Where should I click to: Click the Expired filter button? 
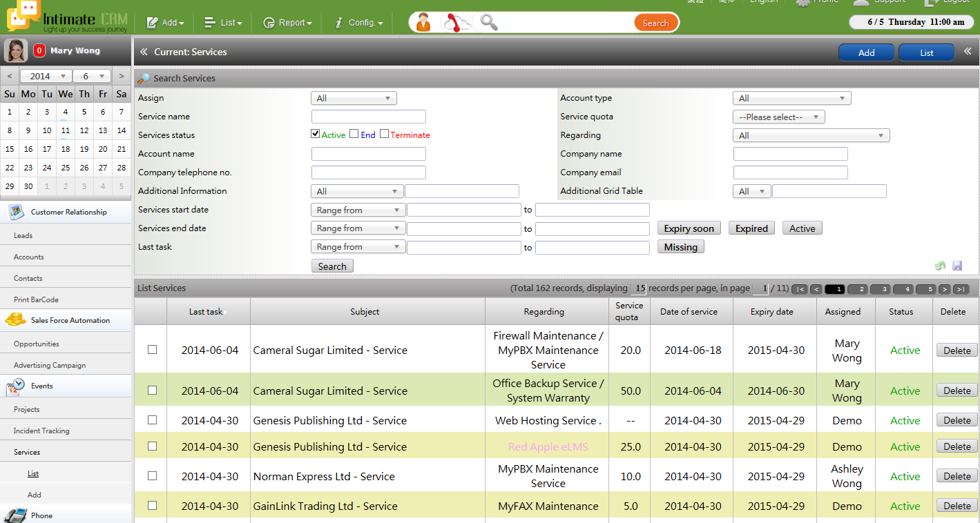click(x=751, y=228)
